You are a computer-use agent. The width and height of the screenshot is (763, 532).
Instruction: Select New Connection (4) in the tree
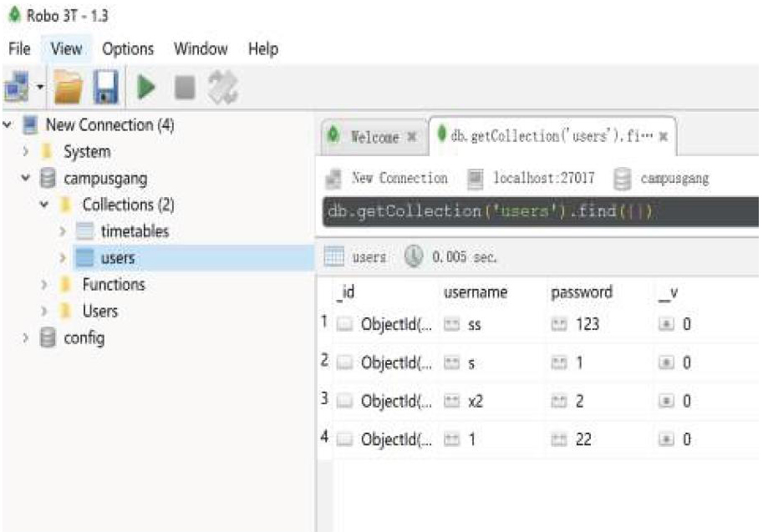click(x=109, y=125)
